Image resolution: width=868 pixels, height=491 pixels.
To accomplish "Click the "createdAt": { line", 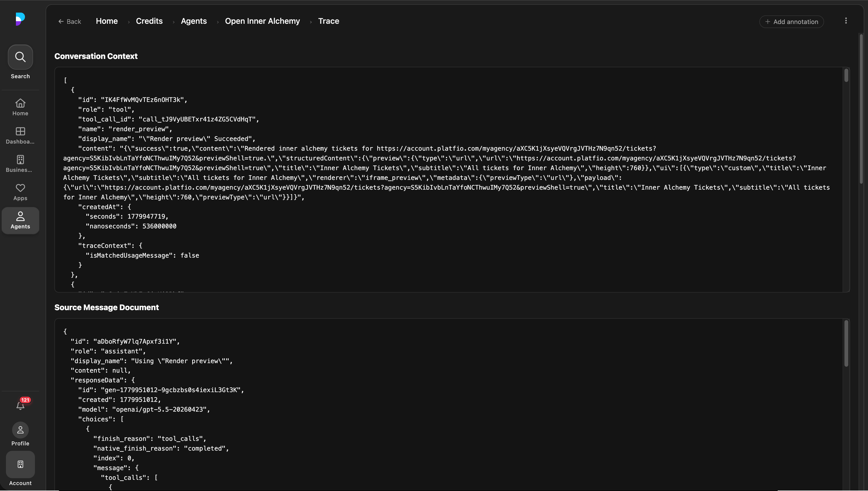I will click(105, 207).
